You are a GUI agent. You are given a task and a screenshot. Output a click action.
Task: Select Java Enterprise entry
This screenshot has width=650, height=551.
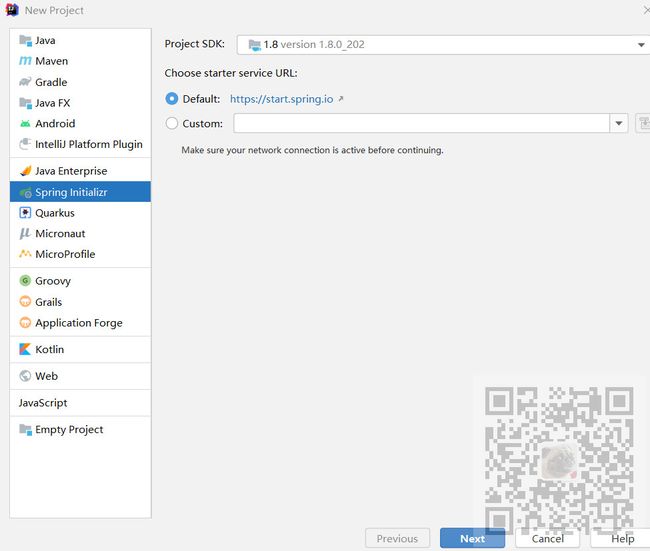click(80, 171)
